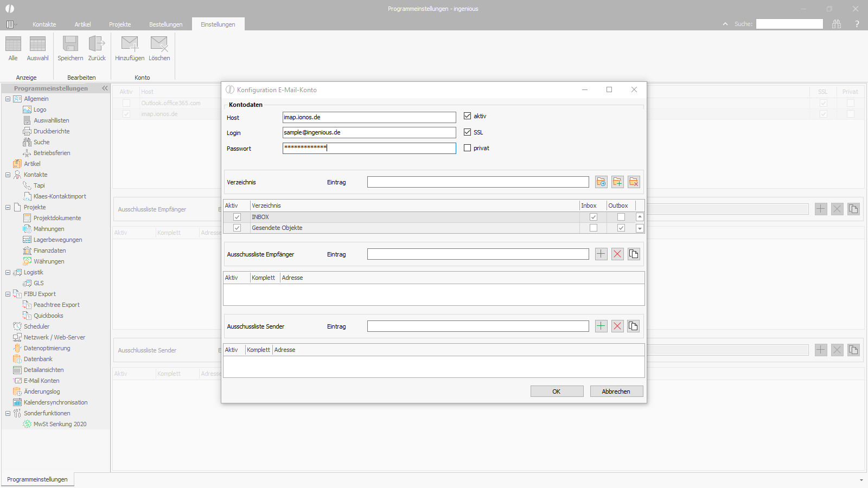Viewport: 868px width, 488px height.
Task: Switch to the Bestellungen ribbon tab
Action: point(166,24)
